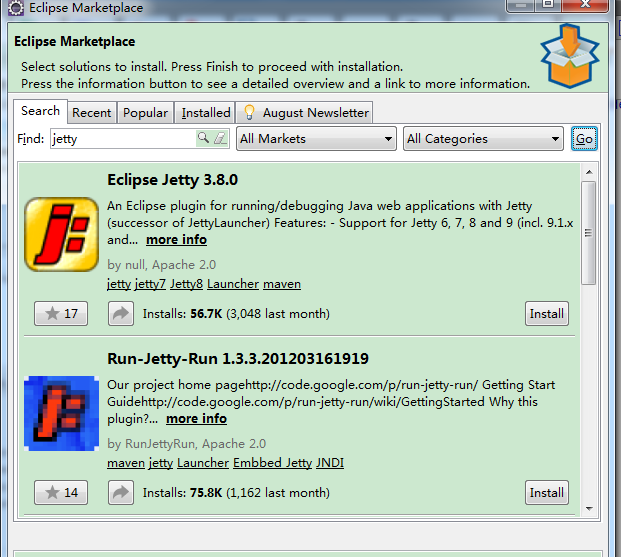Screen dimensions: 621x557
Task: Click the maven tag under Run-Jetty-Run
Action: 126,463
